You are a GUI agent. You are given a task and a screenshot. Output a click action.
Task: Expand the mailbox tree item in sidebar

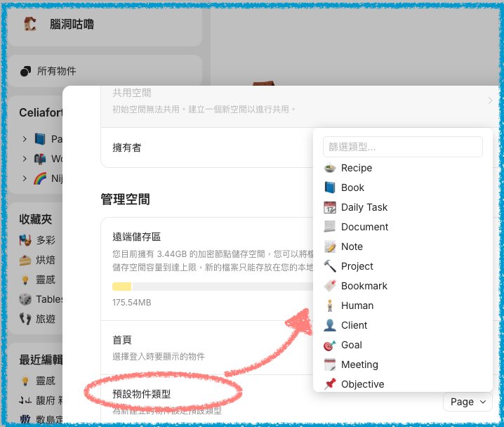25,159
